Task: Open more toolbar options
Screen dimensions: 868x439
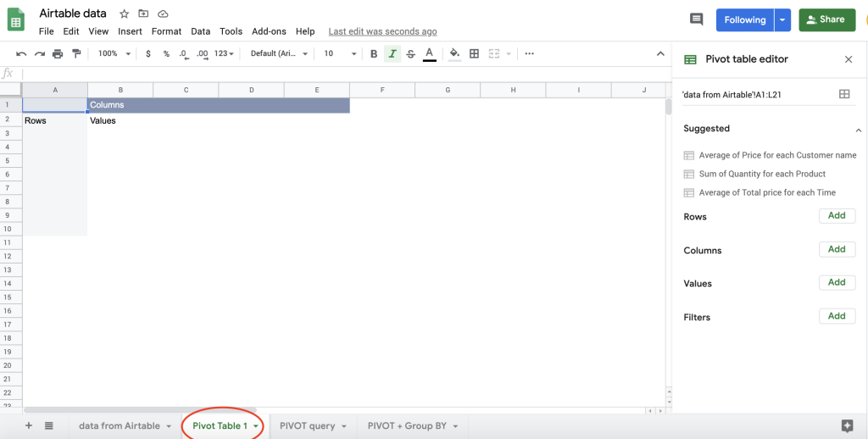Action: [529, 53]
